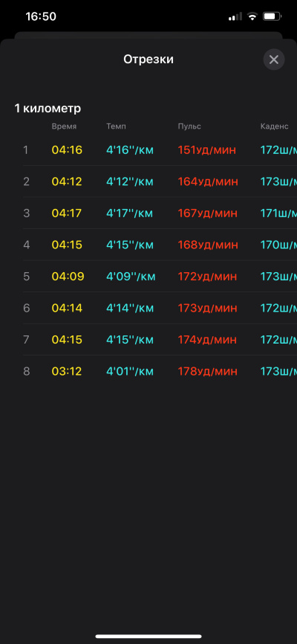Tap the cellular signal bars icon
Viewport: 297px width, 644px height.
coord(235,17)
